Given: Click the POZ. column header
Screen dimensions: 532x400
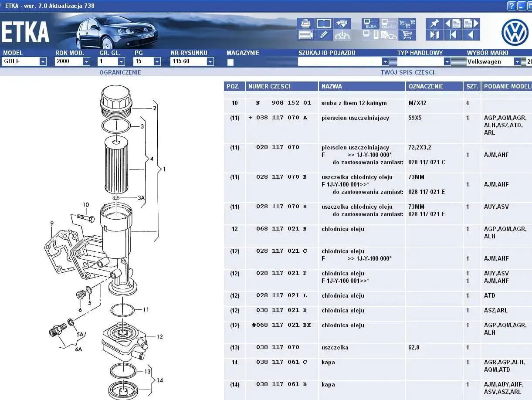Looking at the screenshot, I should point(234,86).
